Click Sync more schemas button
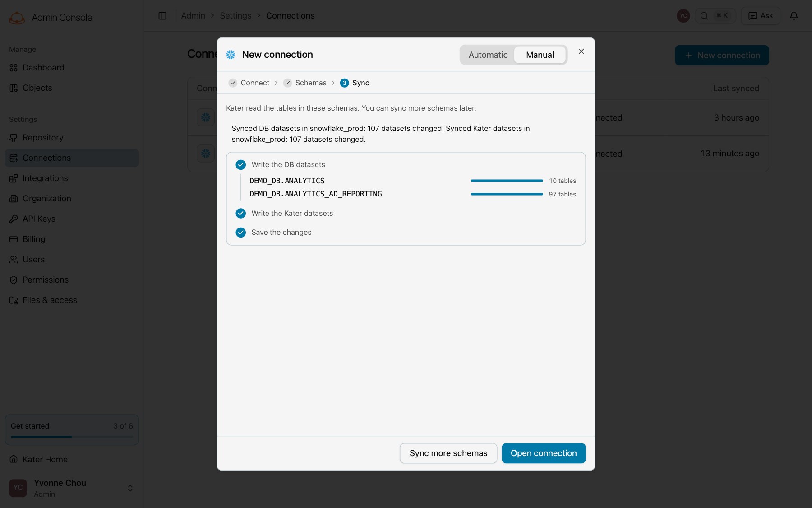812x508 pixels. point(448,453)
